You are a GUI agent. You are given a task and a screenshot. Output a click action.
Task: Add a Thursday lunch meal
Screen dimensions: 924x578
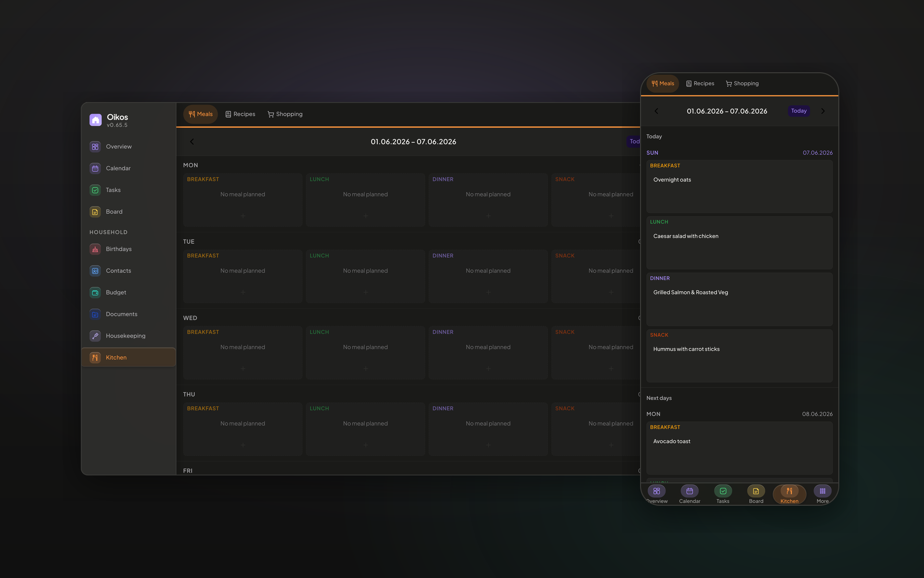click(366, 445)
